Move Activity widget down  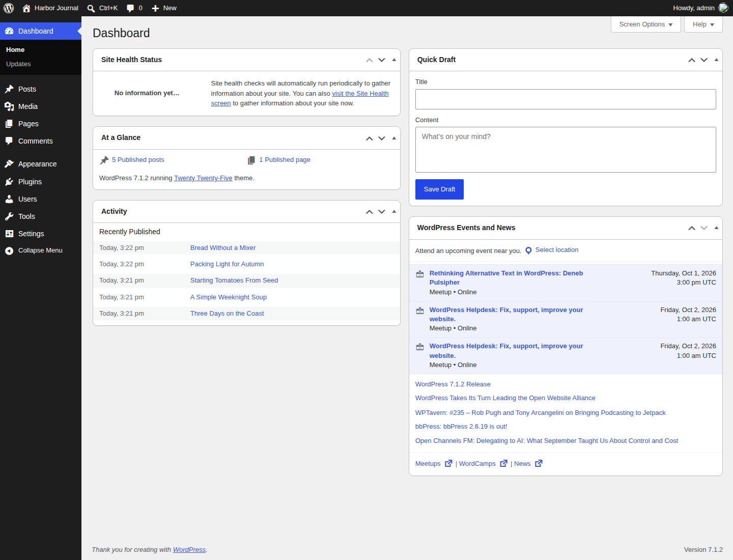click(x=382, y=212)
